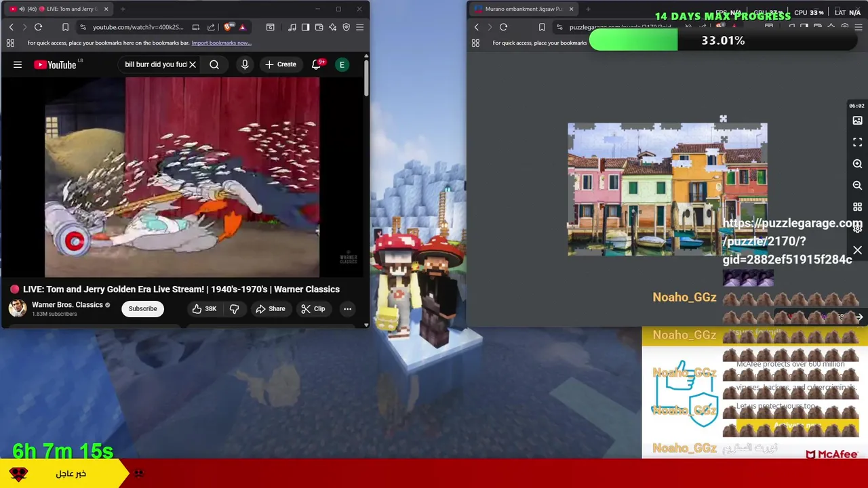Open Leo AI sparkle icon in YouTube window

click(x=332, y=27)
